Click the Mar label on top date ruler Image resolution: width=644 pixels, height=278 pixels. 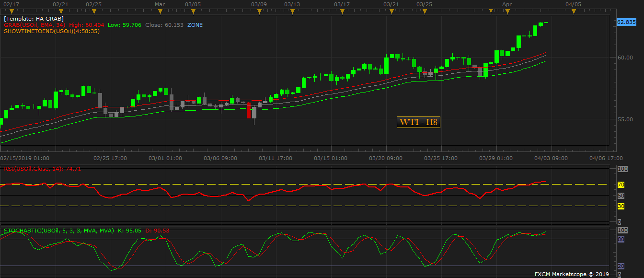(x=160, y=4)
